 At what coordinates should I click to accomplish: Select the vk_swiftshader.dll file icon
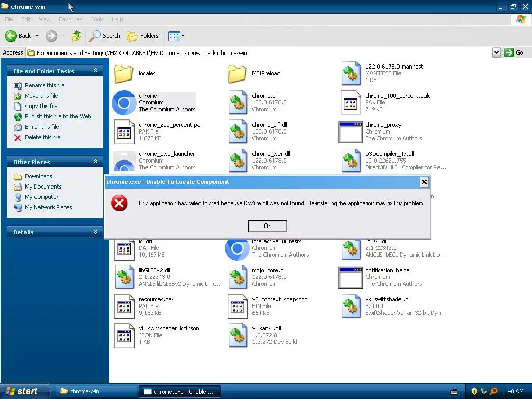click(351, 307)
